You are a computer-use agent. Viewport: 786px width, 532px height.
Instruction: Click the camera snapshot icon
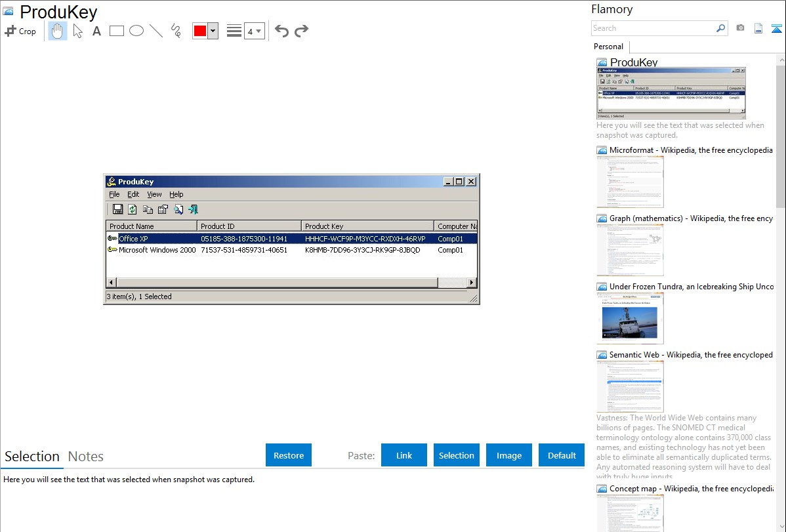[740, 28]
